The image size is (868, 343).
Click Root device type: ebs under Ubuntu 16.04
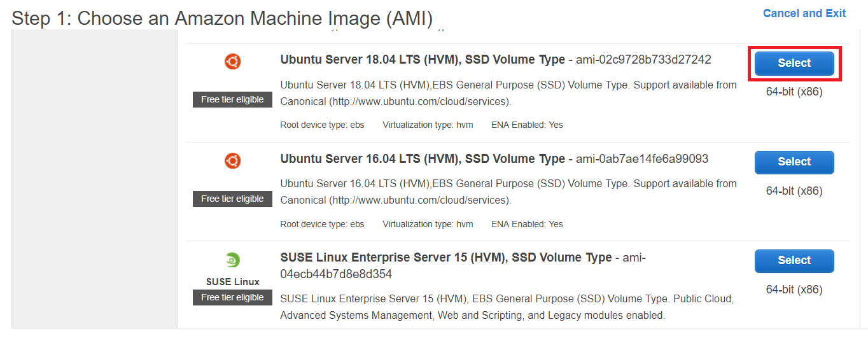coord(322,224)
